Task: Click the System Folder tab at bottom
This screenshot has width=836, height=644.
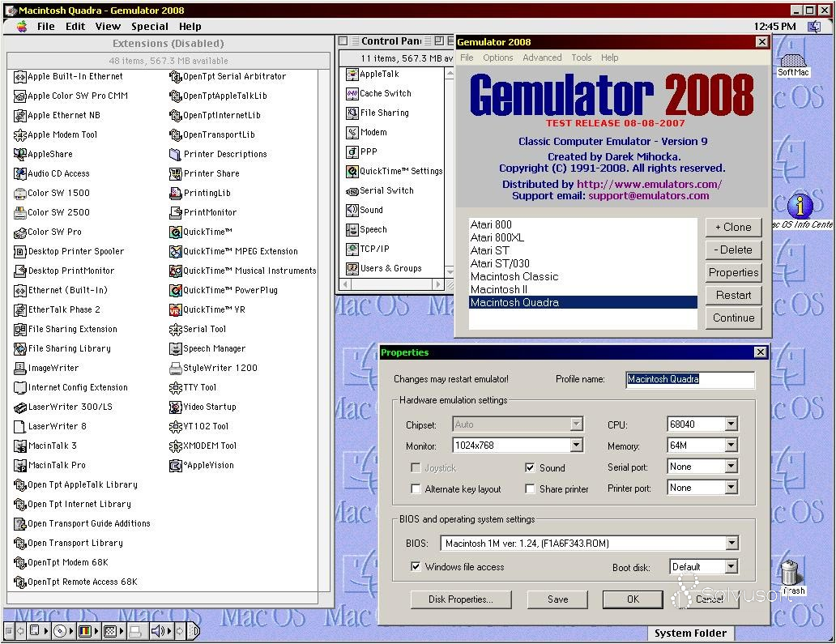Action: 690,633
